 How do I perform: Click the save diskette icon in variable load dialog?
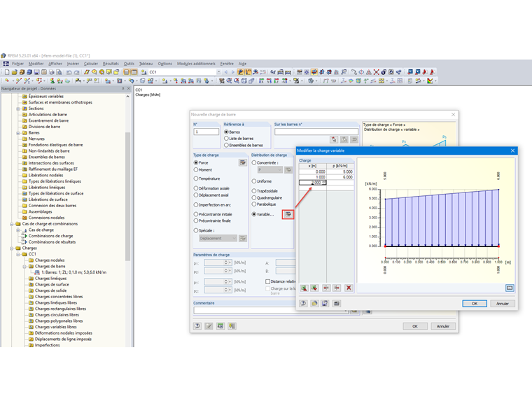tap(325, 303)
